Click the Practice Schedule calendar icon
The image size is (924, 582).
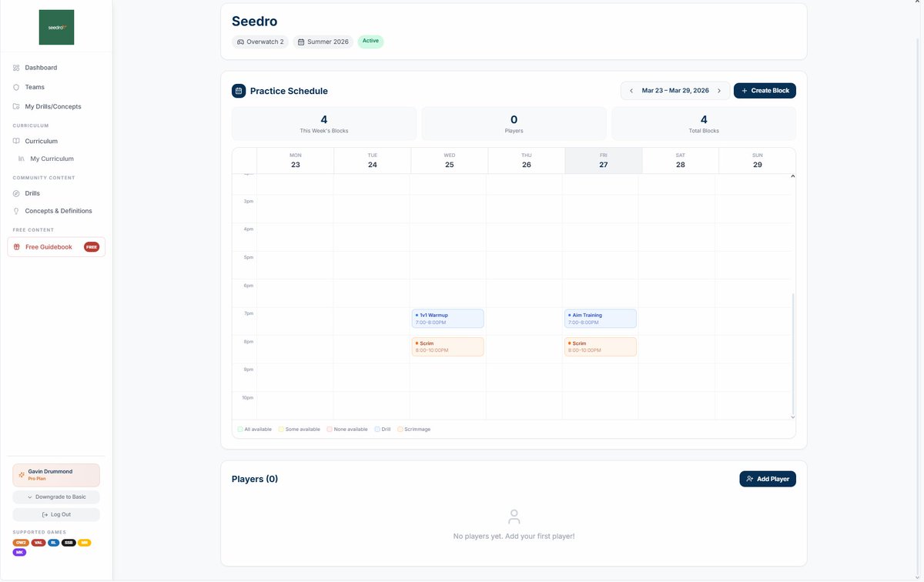point(239,91)
